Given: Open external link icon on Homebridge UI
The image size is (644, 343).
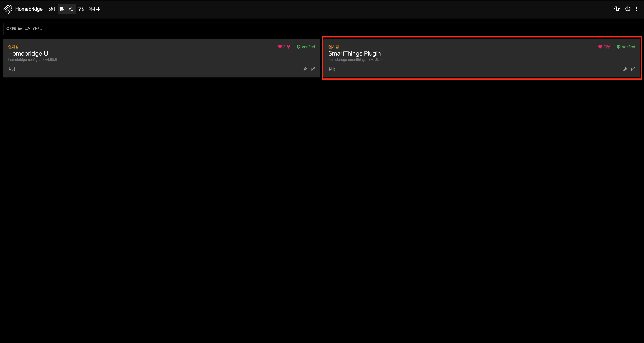Looking at the screenshot, I should pyautogui.click(x=313, y=69).
